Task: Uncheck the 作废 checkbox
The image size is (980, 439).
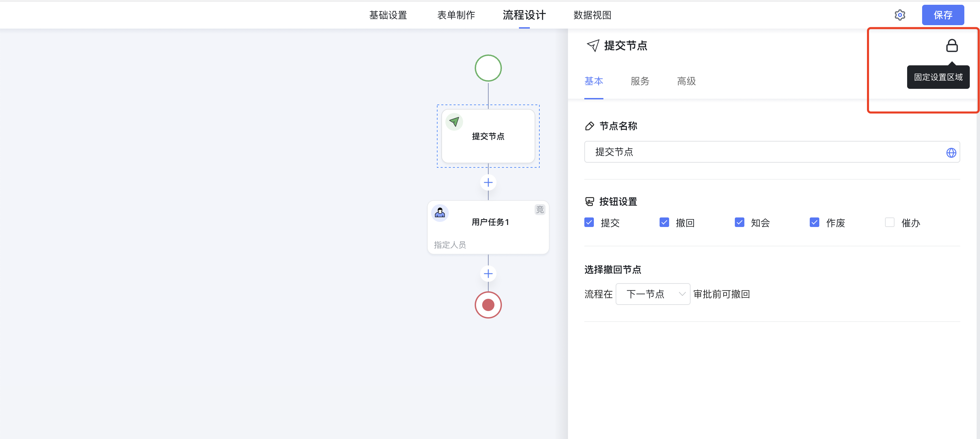Action: (x=814, y=222)
